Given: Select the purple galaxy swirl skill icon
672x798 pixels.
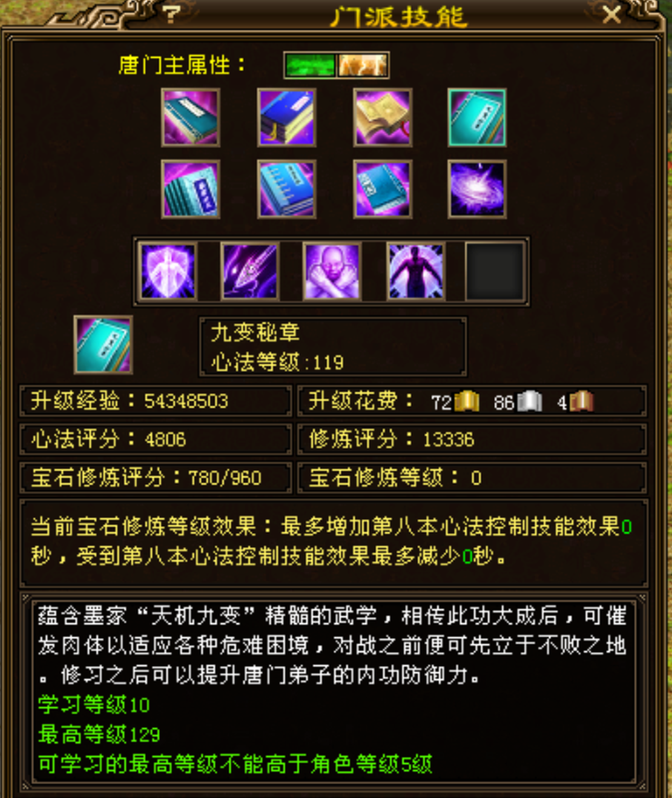Looking at the screenshot, I should pyautogui.click(x=477, y=189).
